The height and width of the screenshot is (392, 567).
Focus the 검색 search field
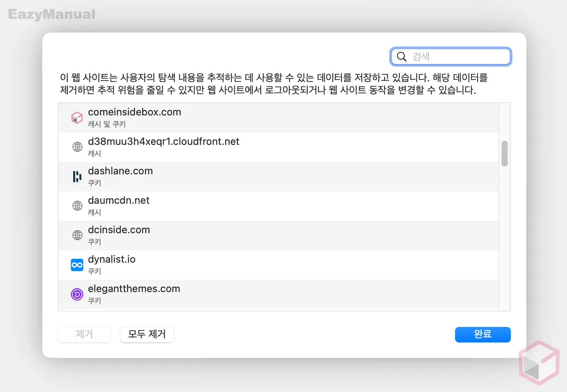450,57
